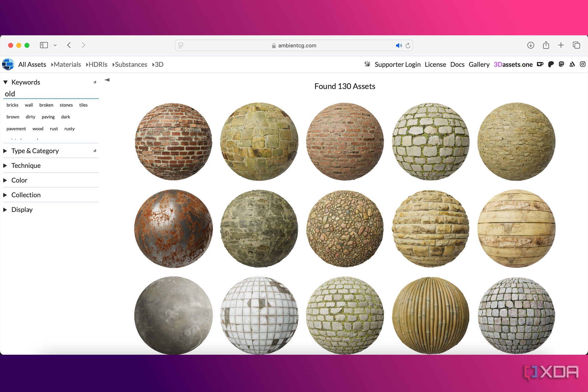Open the Instagram icon link

(x=582, y=64)
